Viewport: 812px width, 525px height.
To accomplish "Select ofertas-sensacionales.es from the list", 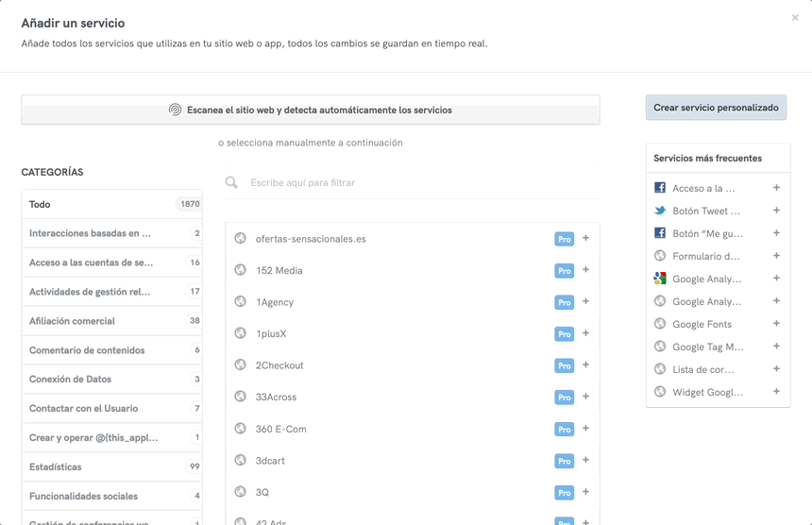I will click(311, 239).
